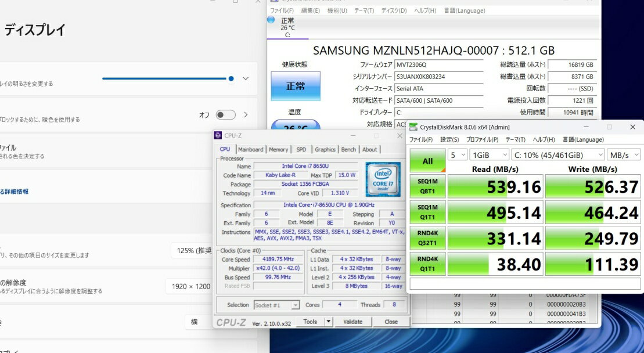Click the All button to run all benchmarks
The width and height of the screenshot is (644, 353).
427,161
